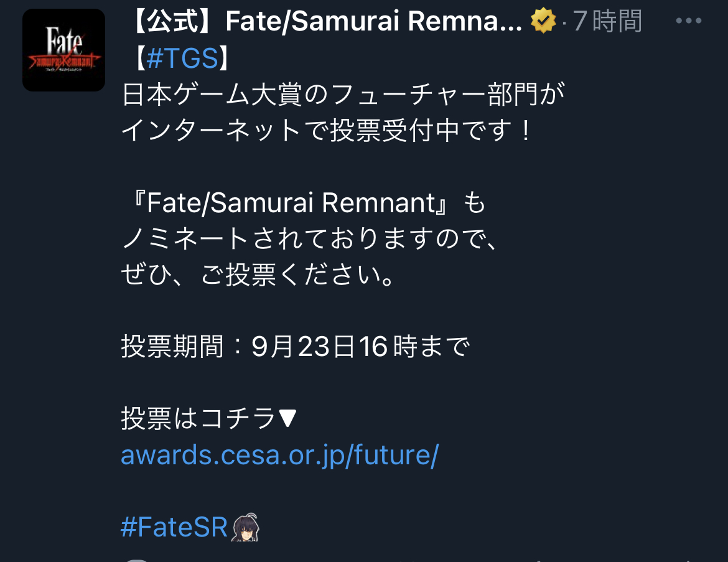Tap the reply icon peeking at tweet bottom
The image size is (728, 562).
pos(136,560)
